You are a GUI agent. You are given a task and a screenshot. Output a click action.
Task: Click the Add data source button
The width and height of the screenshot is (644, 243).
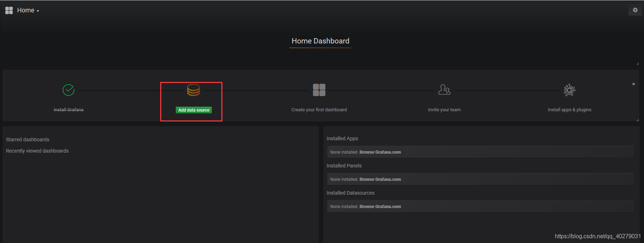(194, 110)
